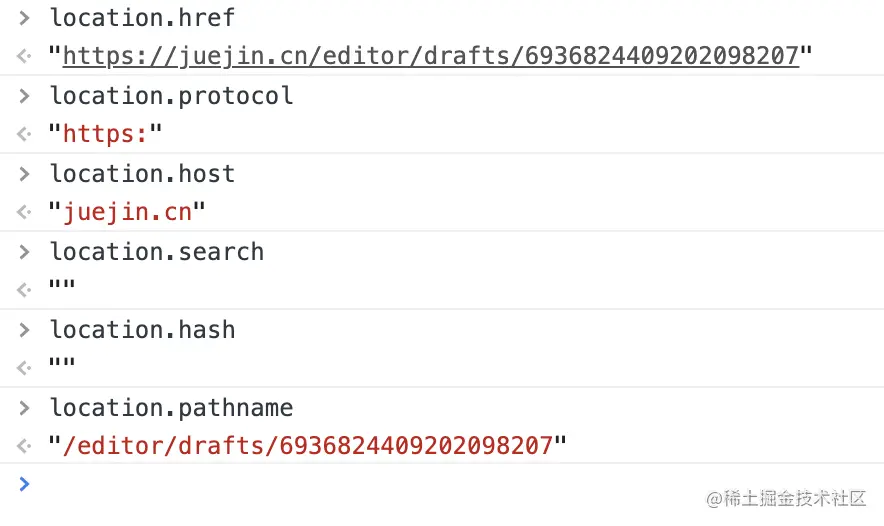Click the output arrow beside "juejin.cn" result
Viewport: 884px width, 526px height.
[x=25, y=212]
